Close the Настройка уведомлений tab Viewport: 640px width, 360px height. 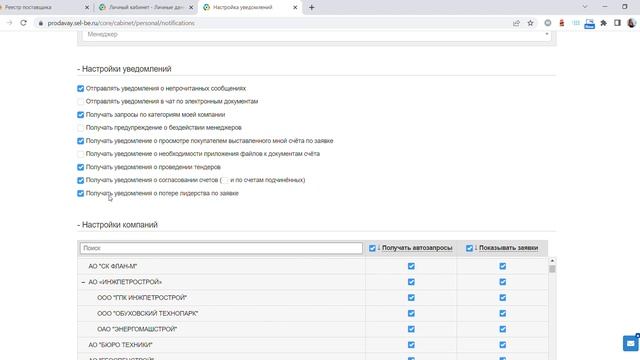point(295,7)
